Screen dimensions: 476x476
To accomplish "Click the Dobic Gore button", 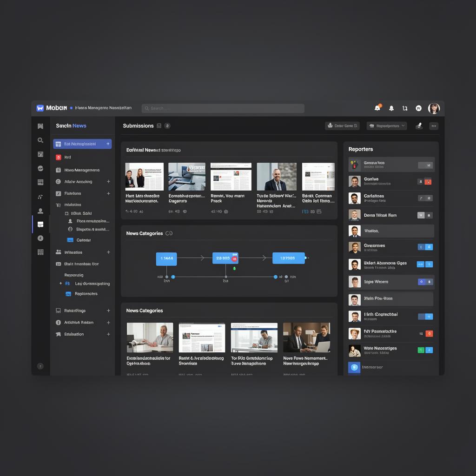I will point(342,126).
